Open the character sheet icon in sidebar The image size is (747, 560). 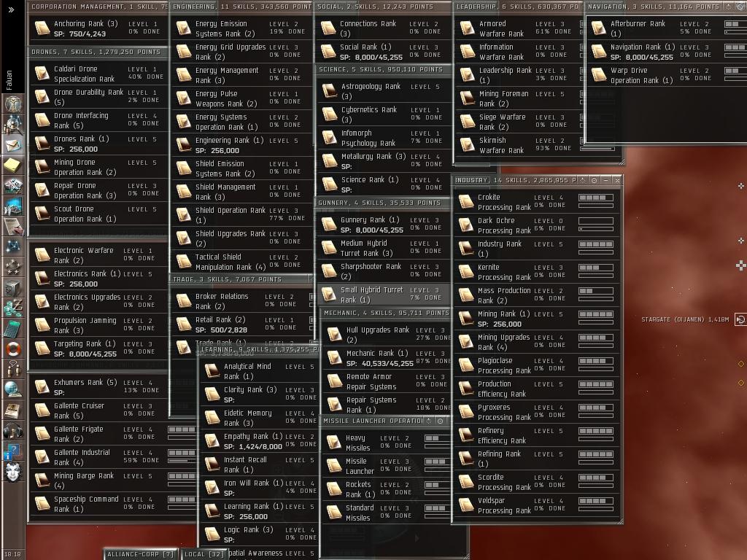point(13,104)
